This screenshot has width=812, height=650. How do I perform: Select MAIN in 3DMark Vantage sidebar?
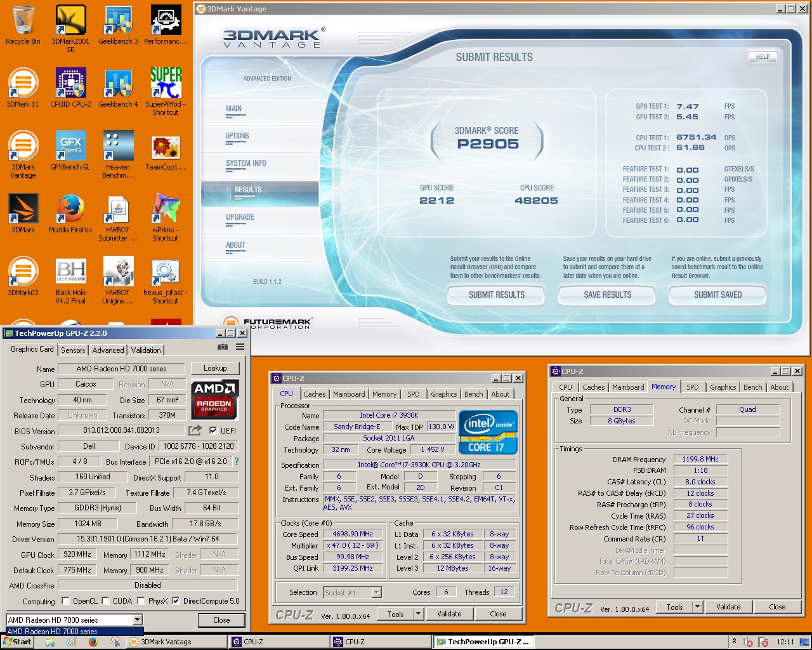(234, 109)
